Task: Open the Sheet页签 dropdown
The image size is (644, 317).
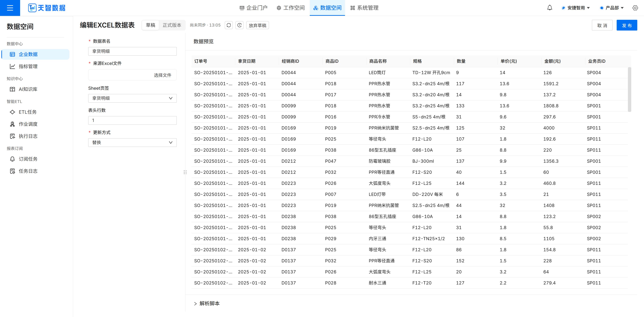Action: (132, 98)
